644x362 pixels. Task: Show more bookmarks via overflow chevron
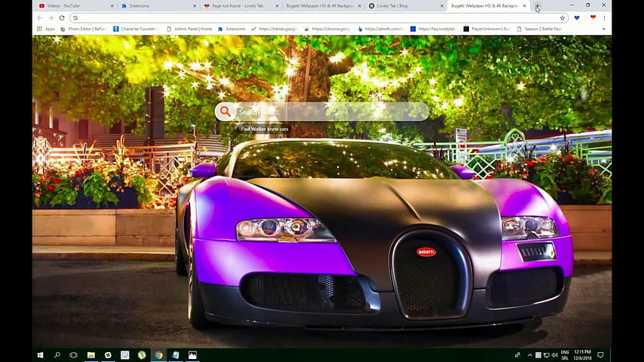[603, 29]
